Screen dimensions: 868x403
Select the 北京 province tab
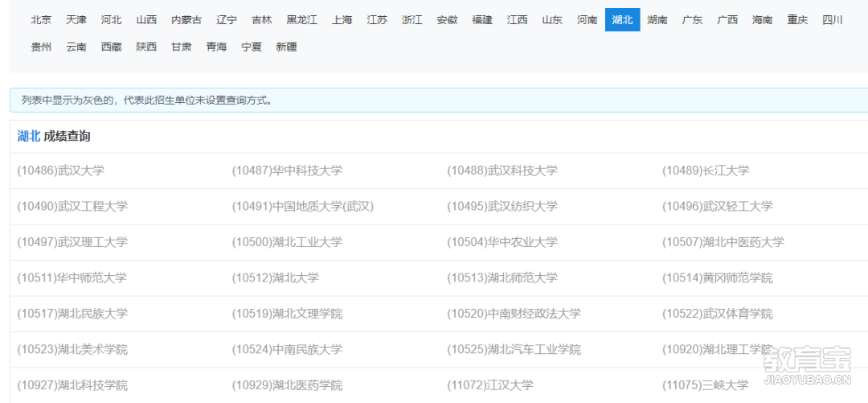point(41,20)
